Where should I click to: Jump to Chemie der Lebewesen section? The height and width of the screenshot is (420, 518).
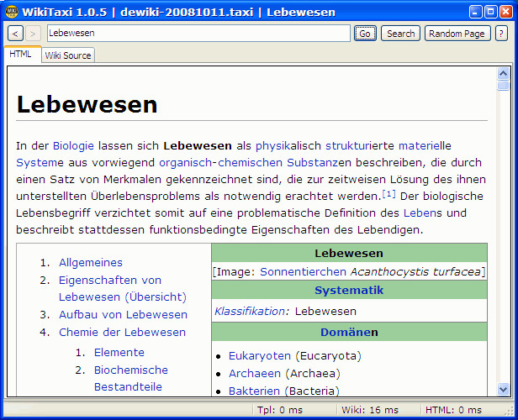click(122, 332)
